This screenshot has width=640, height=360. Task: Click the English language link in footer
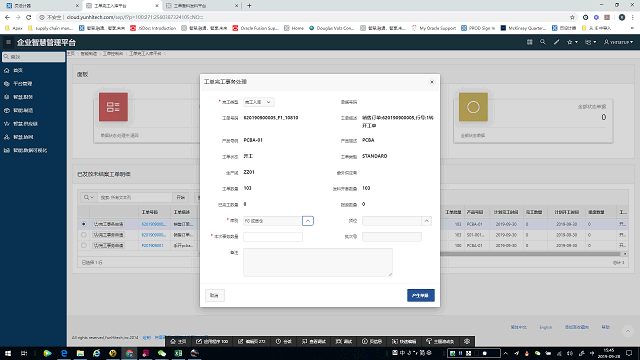coord(545,327)
